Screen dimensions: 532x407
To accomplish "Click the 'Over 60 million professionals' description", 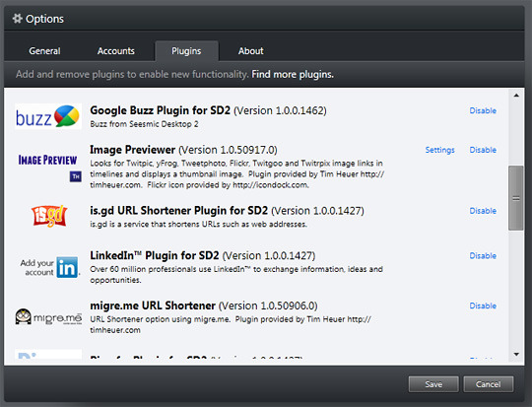I will (236, 275).
